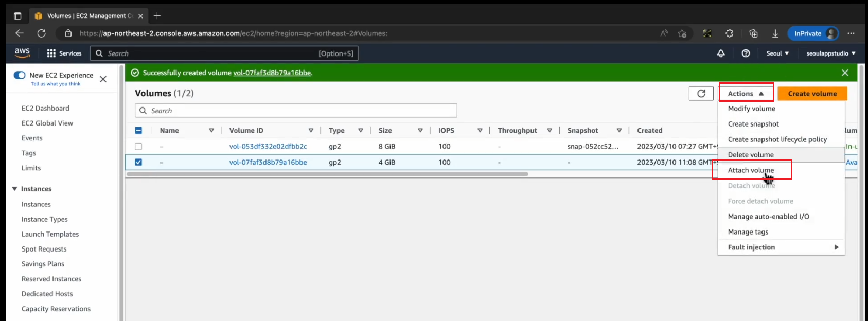Open the Type column filter arrow
Viewport: 868px width, 321px height.
(361, 131)
